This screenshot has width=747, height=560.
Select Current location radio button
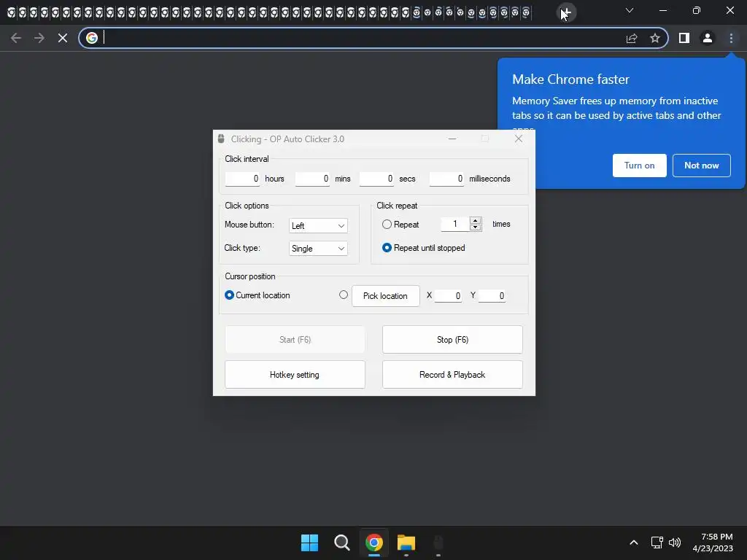pyautogui.click(x=229, y=295)
